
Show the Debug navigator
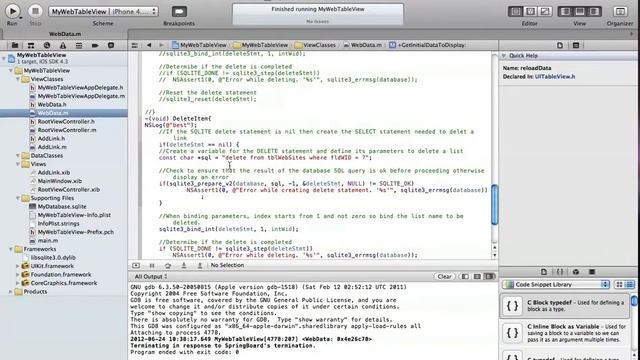(79, 45)
